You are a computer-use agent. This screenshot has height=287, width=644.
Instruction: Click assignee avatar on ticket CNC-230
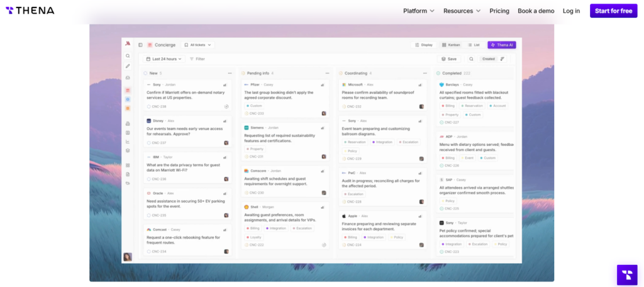[x=324, y=193]
